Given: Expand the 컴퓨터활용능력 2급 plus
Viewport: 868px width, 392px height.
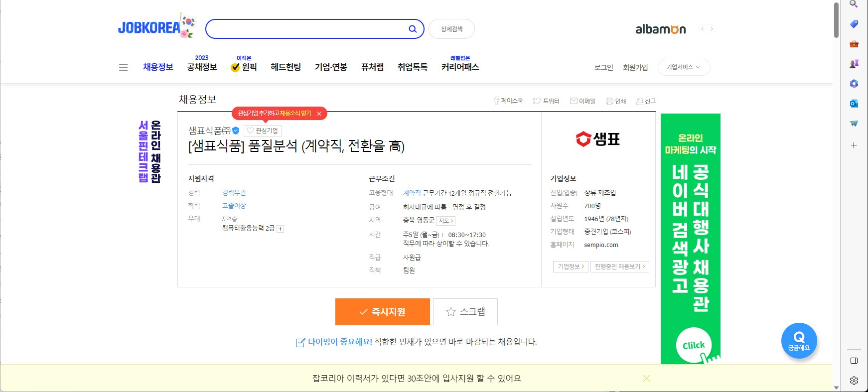Looking at the screenshot, I should point(280,229).
